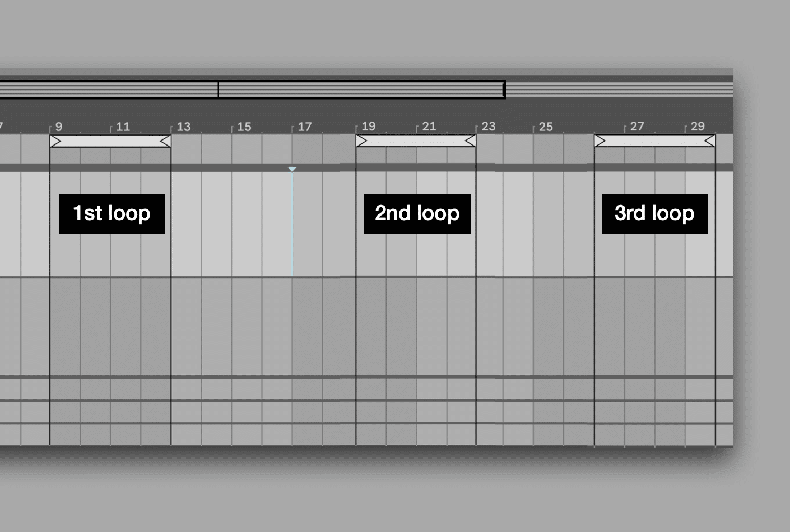Click the highlighted zoom region in the Arrangement Overview
This screenshot has width=790, height=532.
[x=361, y=90]
